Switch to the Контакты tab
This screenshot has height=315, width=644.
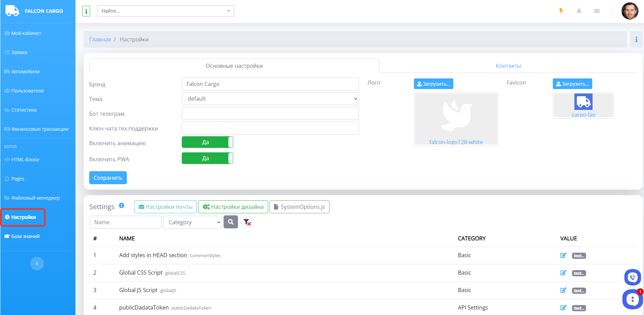pyautogui.click(x=508, y=66)
